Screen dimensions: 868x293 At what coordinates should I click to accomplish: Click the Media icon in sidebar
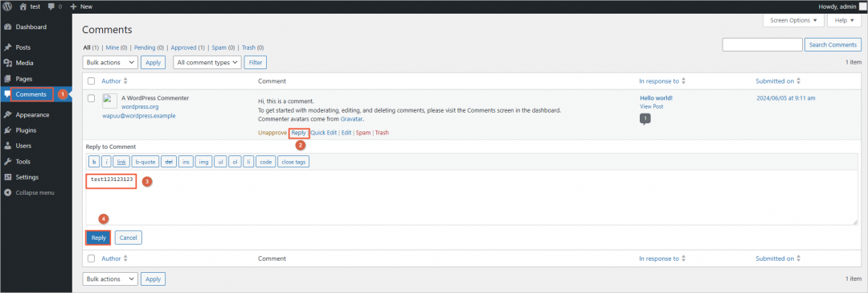click(8, 64)
